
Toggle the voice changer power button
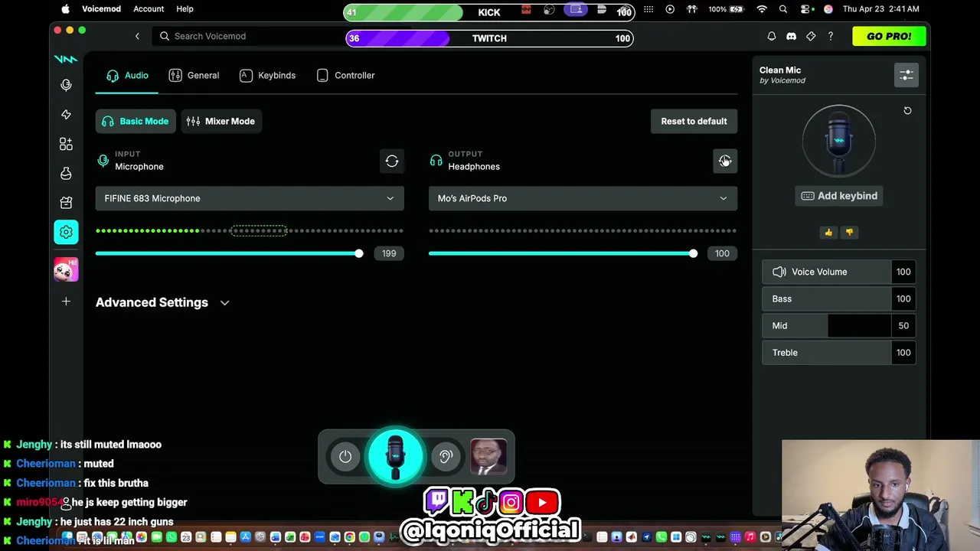tap(345, 457)
